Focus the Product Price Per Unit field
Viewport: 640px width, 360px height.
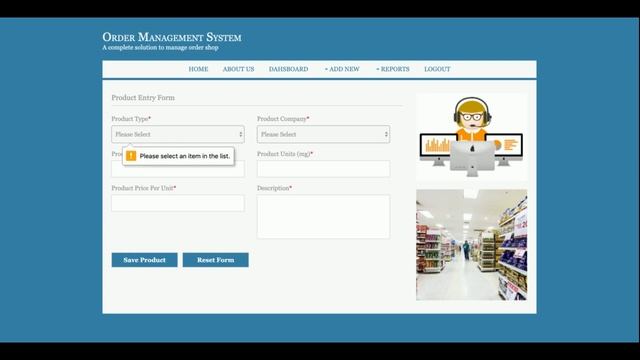click(178, 203)
